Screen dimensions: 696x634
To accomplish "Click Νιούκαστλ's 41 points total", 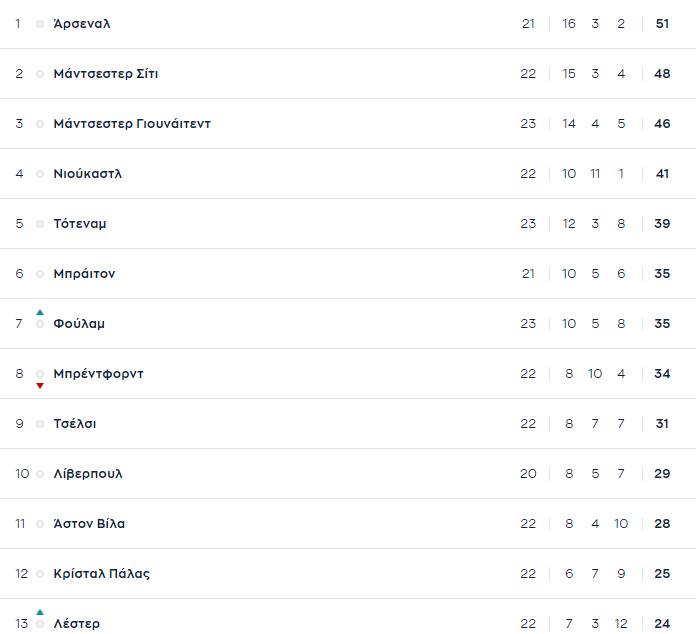I will pyautogui.click(x=662, y=174).
